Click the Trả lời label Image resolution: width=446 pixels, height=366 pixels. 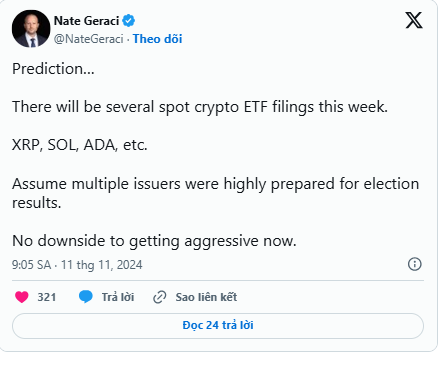pos(118,297)
